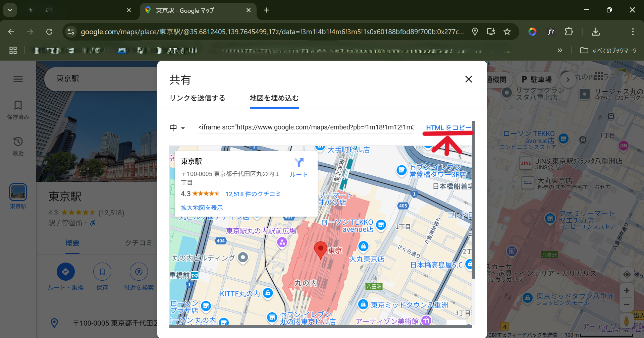
Task: Open 保存済み saved places icon
Action: 18,109
